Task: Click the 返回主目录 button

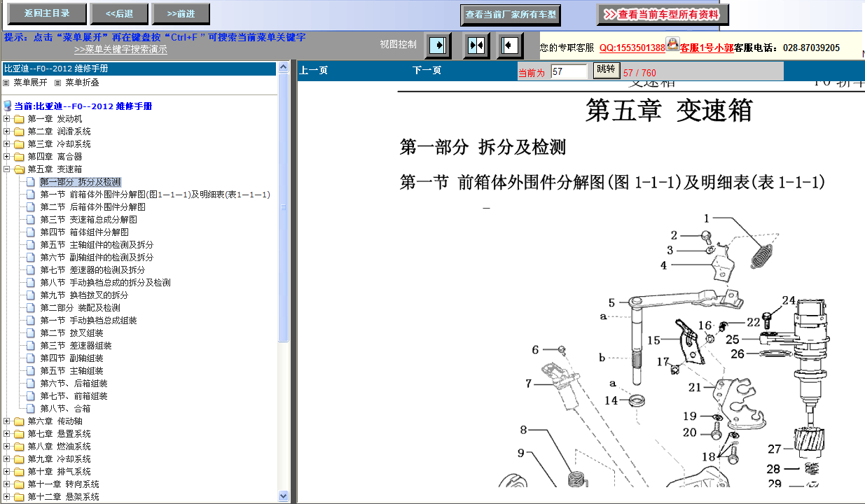Action: (x=47, y=13)
